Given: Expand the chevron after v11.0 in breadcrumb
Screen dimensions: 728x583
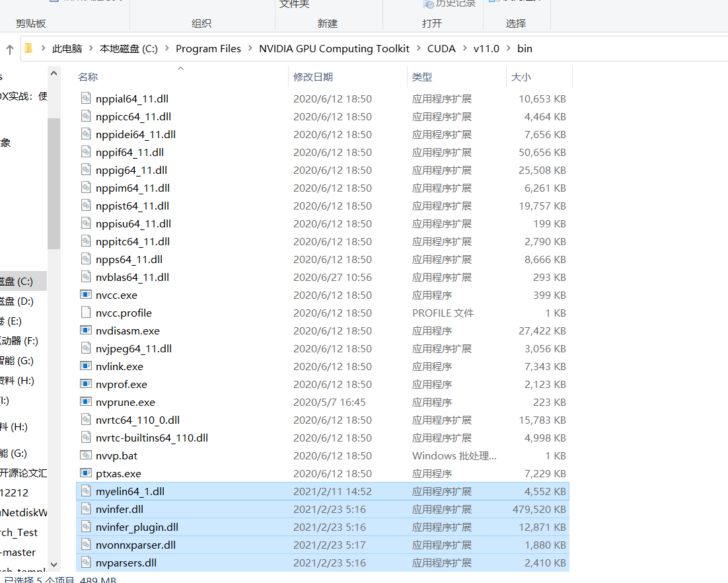Looking at the screenshot, I should tap(509, 48).
